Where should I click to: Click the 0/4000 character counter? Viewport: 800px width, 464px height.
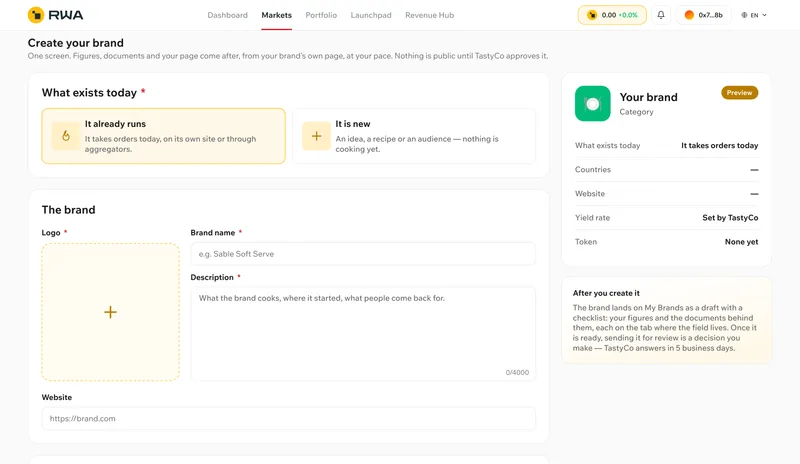click(x=517, y=372)
